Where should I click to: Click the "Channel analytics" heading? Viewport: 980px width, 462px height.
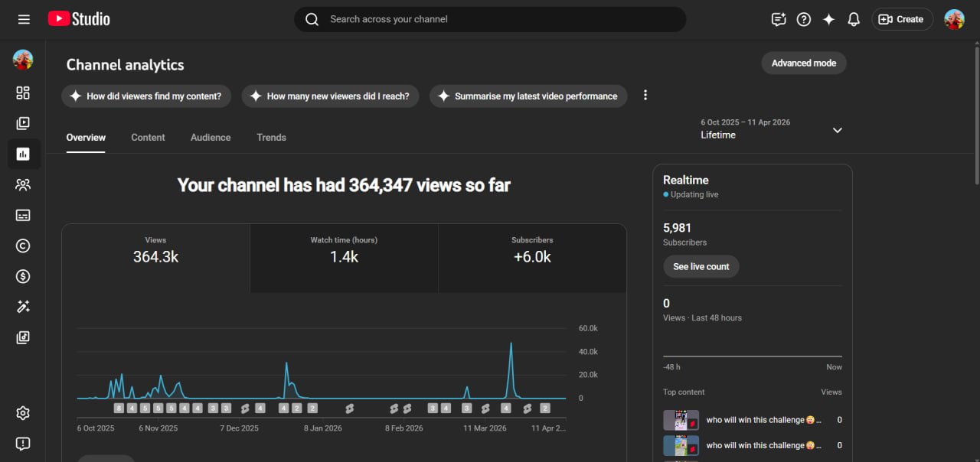(x=126, y=65)
